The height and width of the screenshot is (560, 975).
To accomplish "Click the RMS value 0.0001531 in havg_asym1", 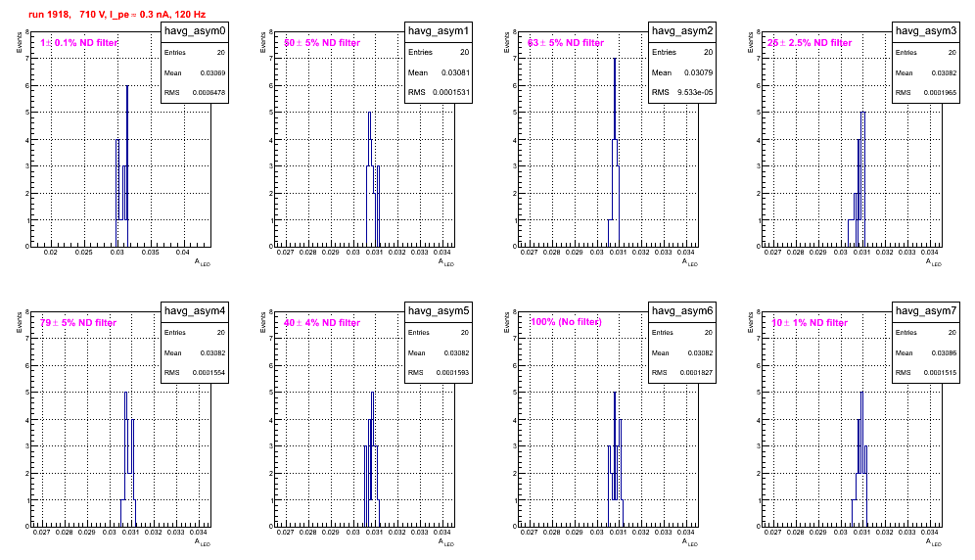I will pyautogui.click(x=451, y=93).
